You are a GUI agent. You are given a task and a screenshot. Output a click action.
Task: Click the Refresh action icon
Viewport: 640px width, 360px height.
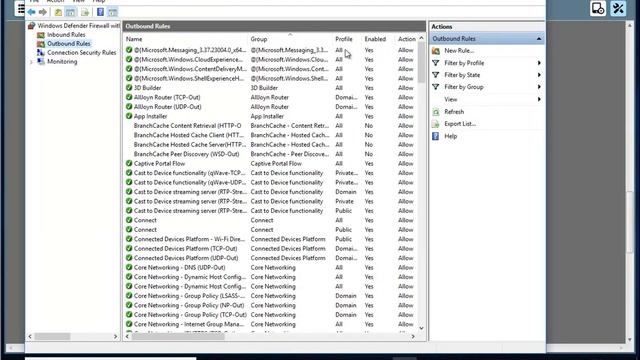(436, 111)
